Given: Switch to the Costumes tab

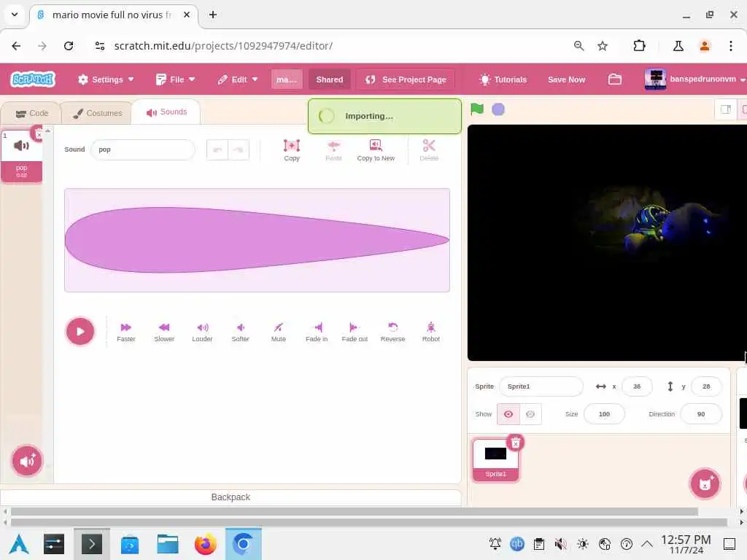Looking at the screenshot, I should [97, 113].
